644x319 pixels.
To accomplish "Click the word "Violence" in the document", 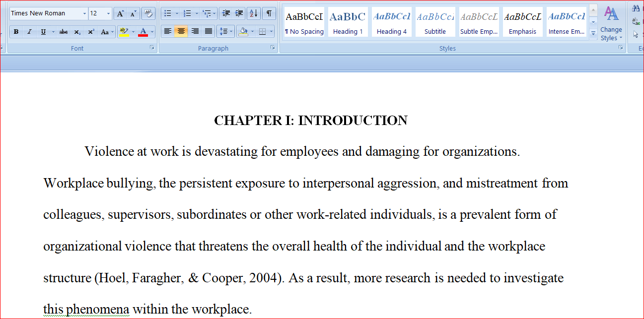I will [x=109, y=151].
